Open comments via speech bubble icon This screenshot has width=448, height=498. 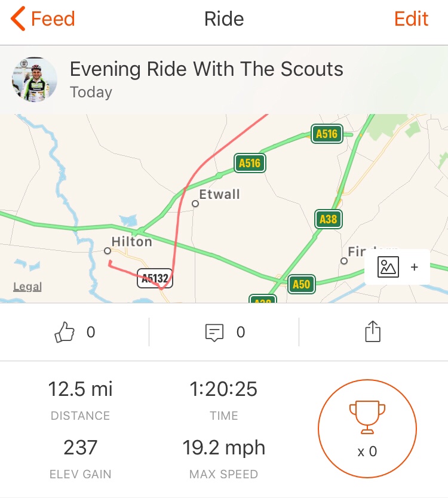click(214, 332)
